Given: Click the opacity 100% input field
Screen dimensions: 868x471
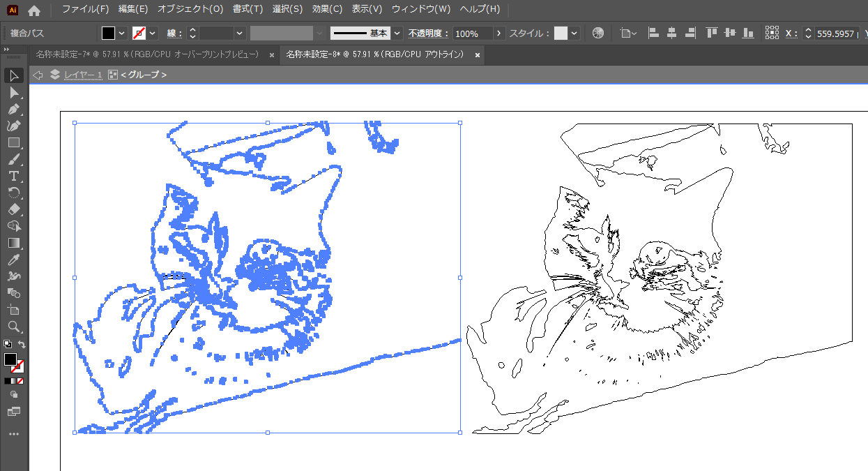Looking at the screenshot, I should point(473,33).
